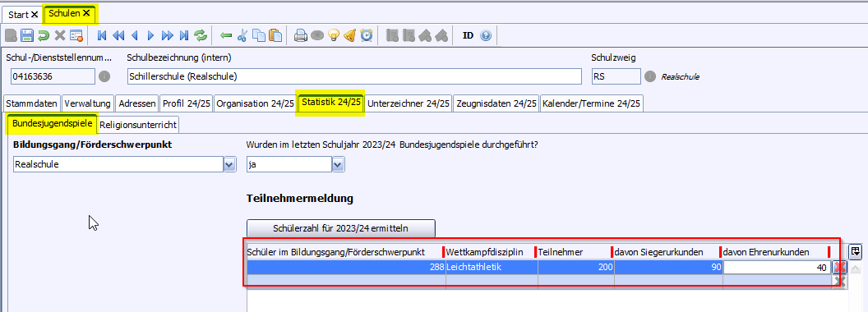Click the Schulbezeichnung (intern) text field
The image size is (868, 312).
pyautogui.click(x=354, y=76)
